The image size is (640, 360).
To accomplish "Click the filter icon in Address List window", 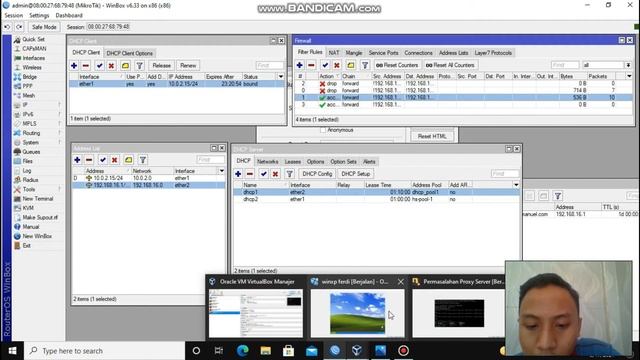I will [x=143, y=160].
